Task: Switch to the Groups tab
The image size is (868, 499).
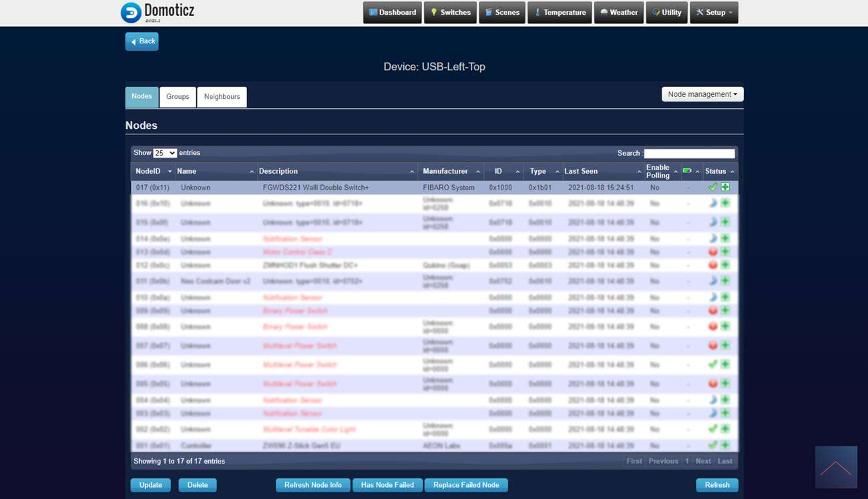Action: 178,97
